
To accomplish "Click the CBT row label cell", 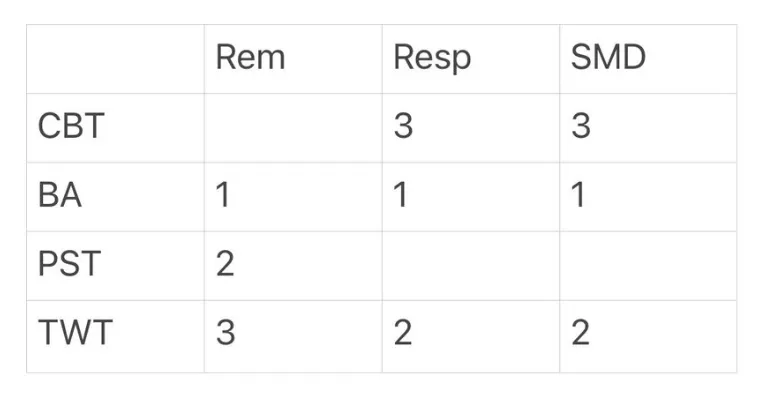I will [115, 127].
